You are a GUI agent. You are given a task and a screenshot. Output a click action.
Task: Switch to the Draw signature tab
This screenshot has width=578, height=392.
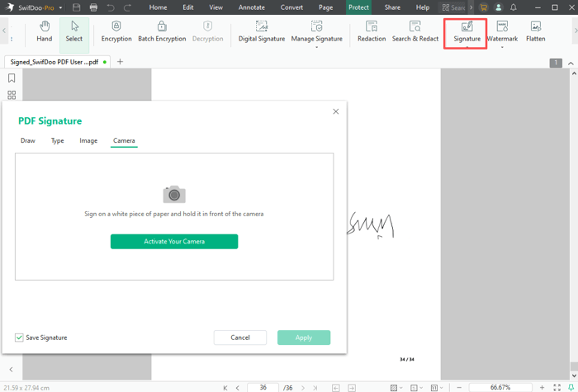pyautogui.click(x=27, y=141)
